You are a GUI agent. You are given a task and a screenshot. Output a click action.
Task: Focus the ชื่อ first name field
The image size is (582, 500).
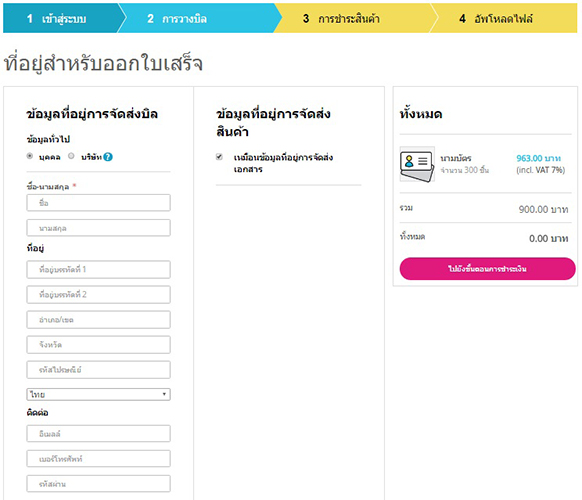(98, 203)
